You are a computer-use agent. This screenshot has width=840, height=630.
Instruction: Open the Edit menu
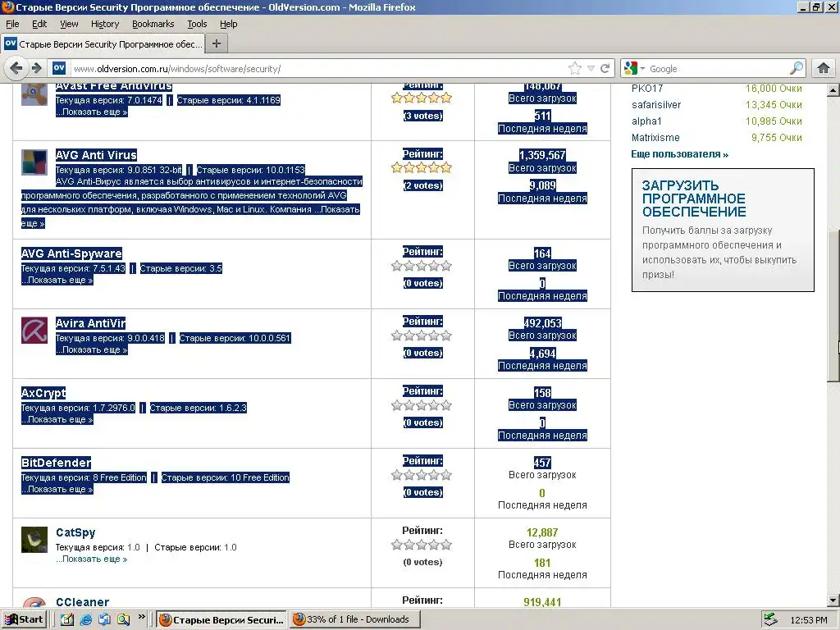[39, 24]
